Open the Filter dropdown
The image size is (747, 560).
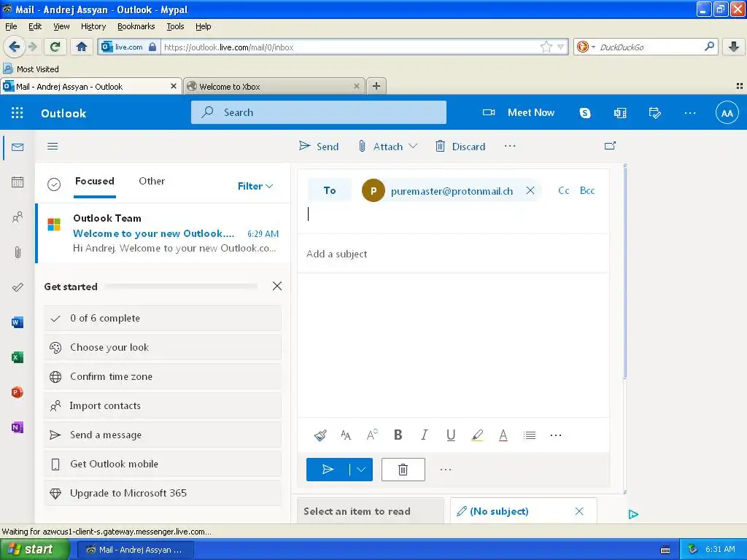click(255, 186)
